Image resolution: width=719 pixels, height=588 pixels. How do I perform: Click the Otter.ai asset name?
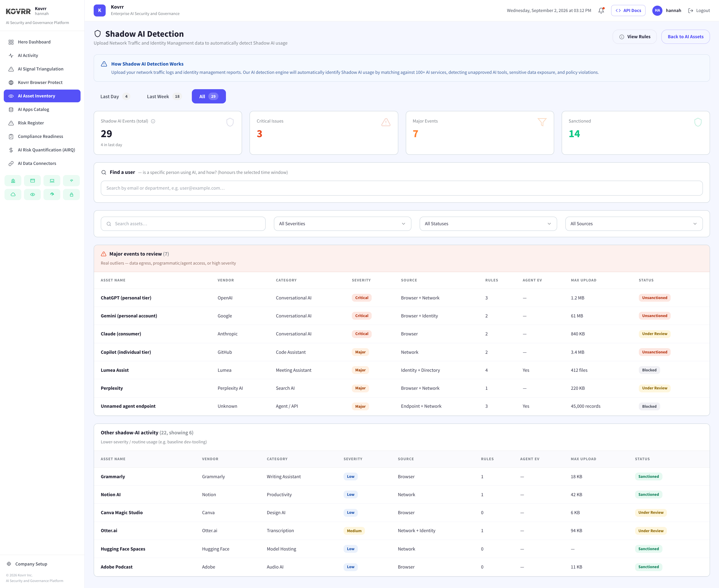pyautogui.click(x=109, y=531)
